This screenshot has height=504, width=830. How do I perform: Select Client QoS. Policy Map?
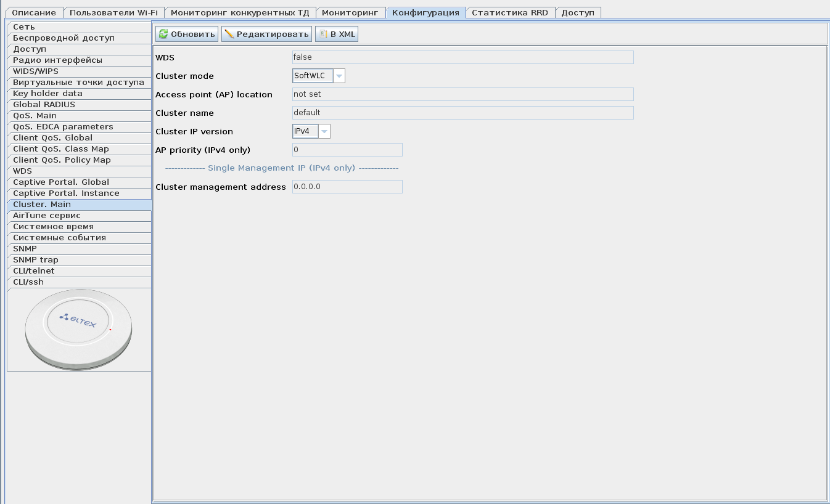(x=79, y=160)
